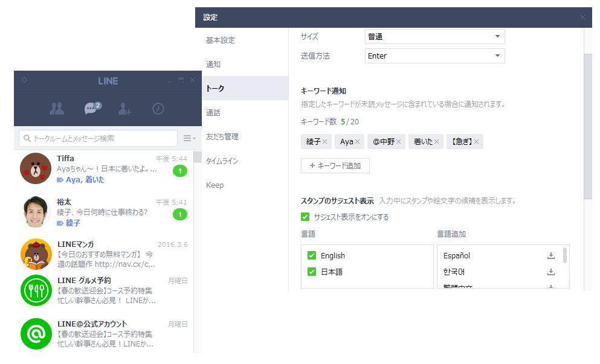Select 基本設定 settings section
Screen dimensions: 600x364
click(x=245, y=40)
